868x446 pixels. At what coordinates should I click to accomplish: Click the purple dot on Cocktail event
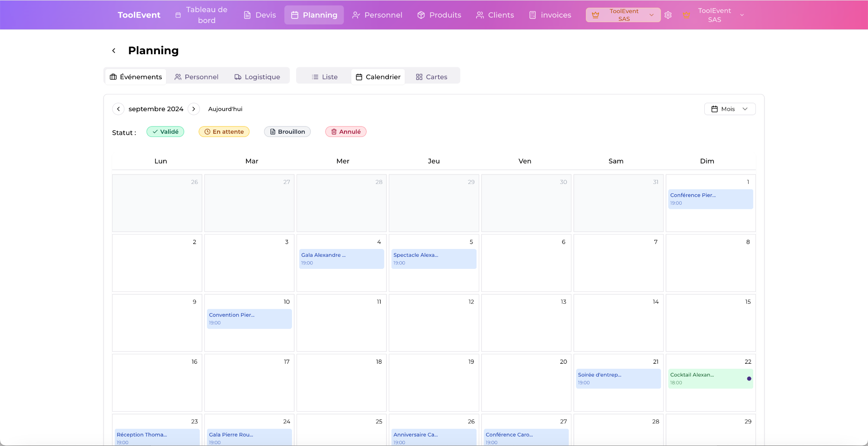click(749, 379)
